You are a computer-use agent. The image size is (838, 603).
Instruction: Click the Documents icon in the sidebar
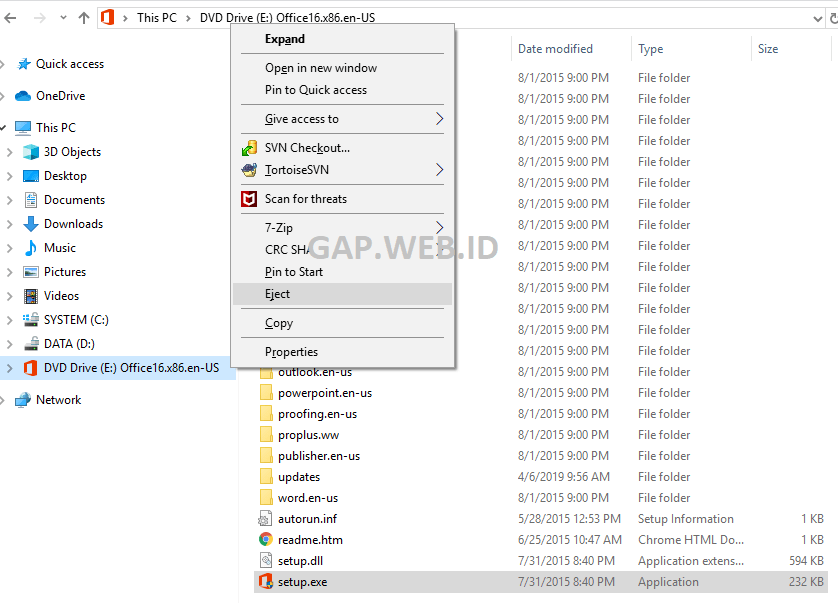(x=31, y=200)
